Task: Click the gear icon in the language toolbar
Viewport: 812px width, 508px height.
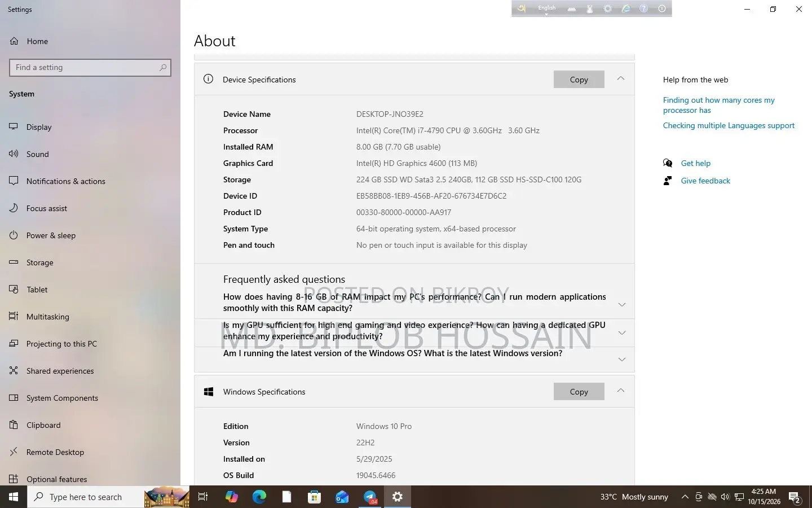Action: pyautogui.click(x=607, y=8)
